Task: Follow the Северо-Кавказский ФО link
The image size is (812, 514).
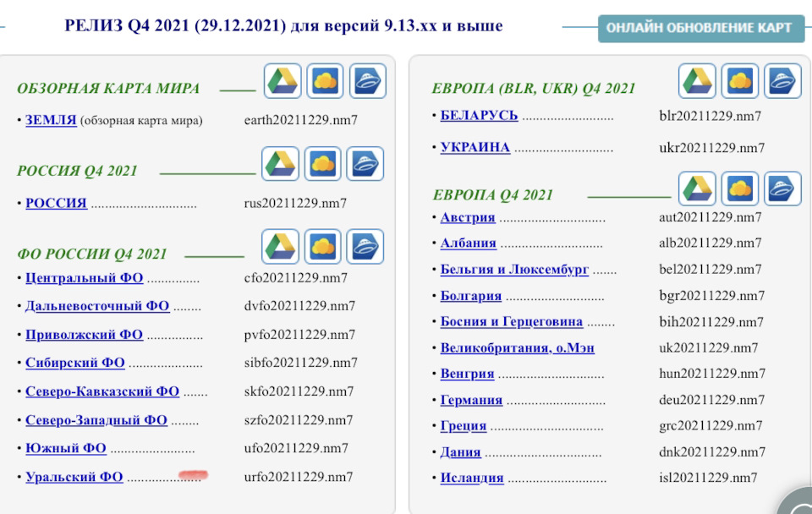Action: (102, 391)
